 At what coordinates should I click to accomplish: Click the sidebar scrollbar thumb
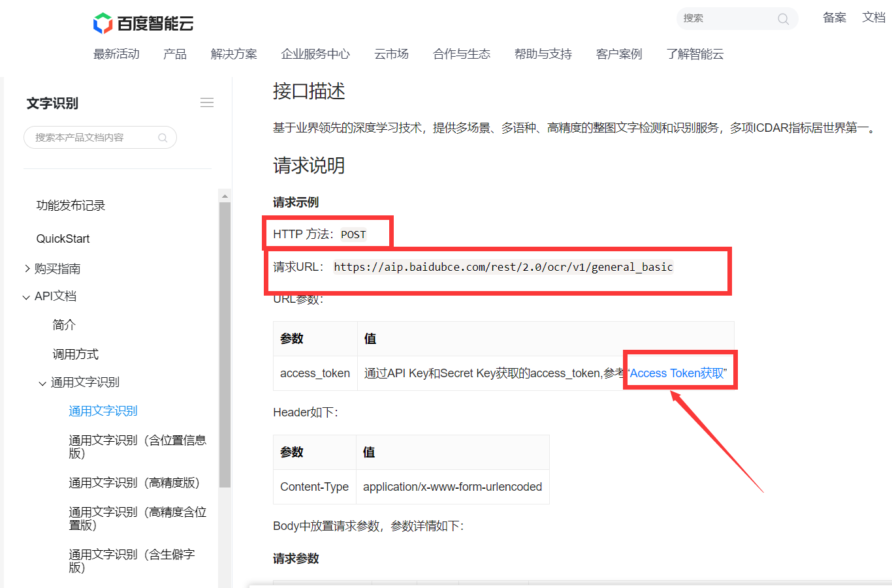225,345
